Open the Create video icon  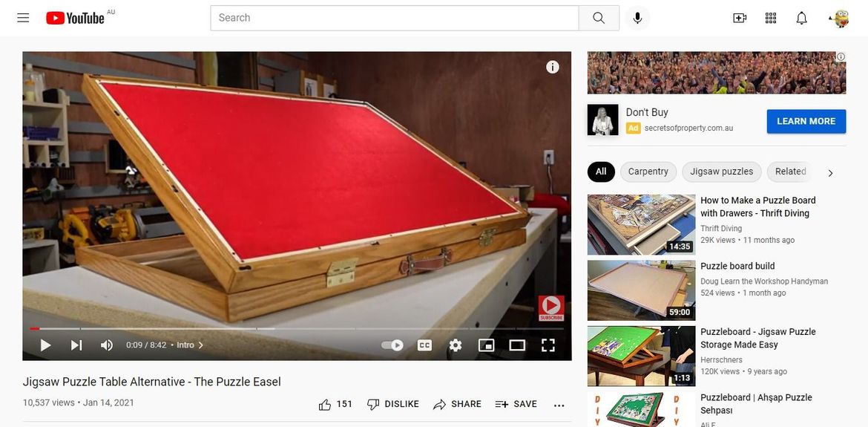[740, 18]
